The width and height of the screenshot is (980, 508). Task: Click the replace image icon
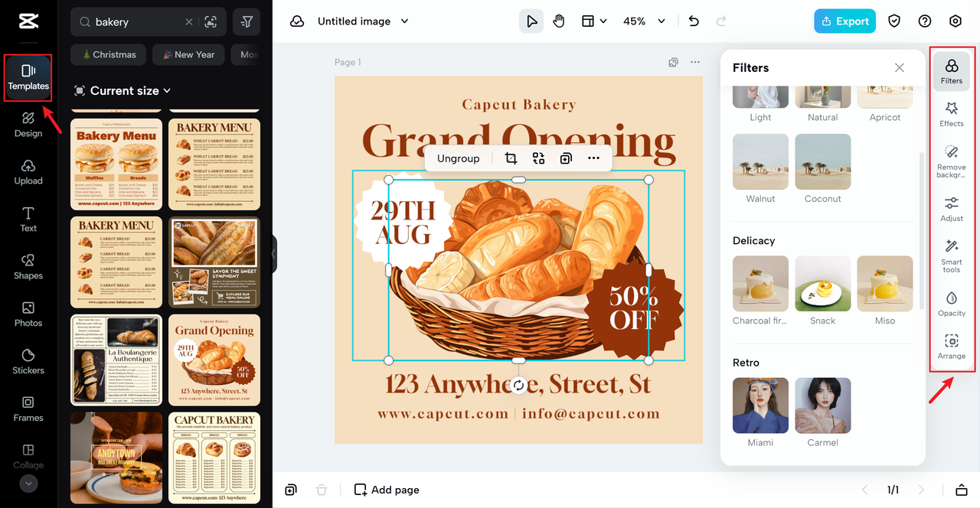coord(538,158)
